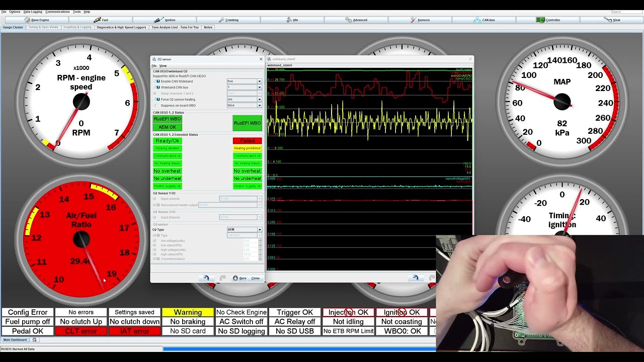Open the View menu of O2 sensor dialog
The height and width of the screenshot is (362, 644).
[163, 66]
